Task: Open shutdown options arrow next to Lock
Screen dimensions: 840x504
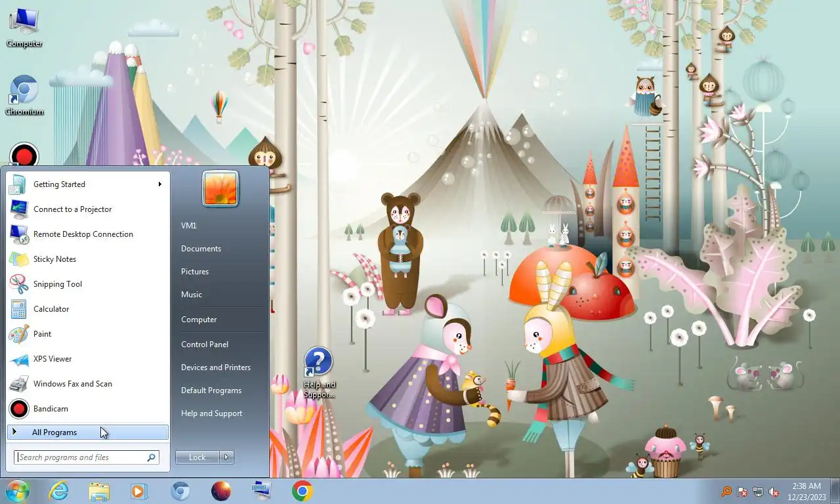Action: click(x=226, y=457)
